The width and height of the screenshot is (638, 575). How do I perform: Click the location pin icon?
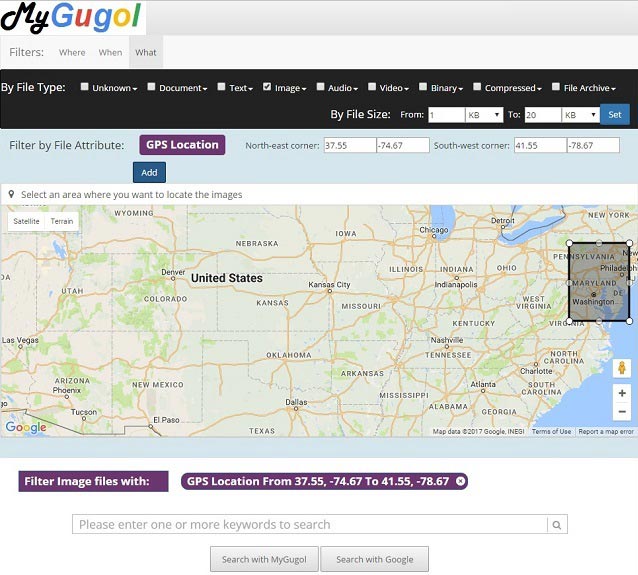point(11,194)
